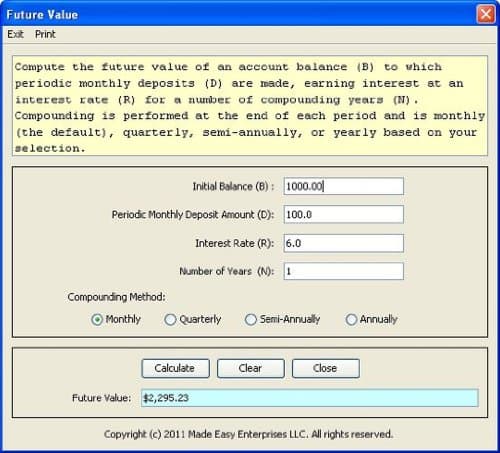The width and height of the screenshot is (500, 453).
Task: Click the Initial Balance input field
Action: tap(344, 186)
